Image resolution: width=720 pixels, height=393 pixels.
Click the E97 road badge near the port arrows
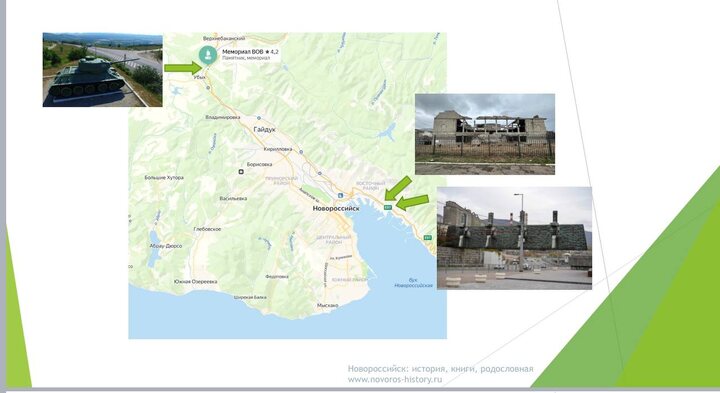click(x=388, y=208)
